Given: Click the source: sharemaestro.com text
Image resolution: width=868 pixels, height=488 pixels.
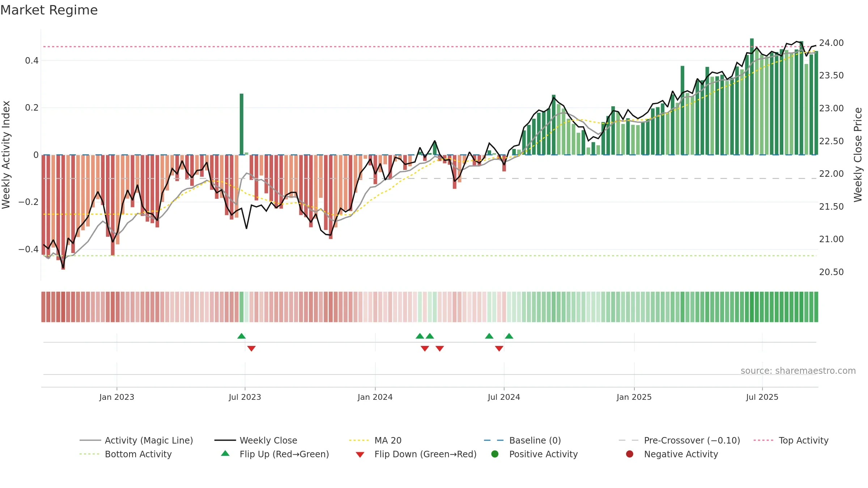Looking at the screenshot, I should (x=798, y=371).
